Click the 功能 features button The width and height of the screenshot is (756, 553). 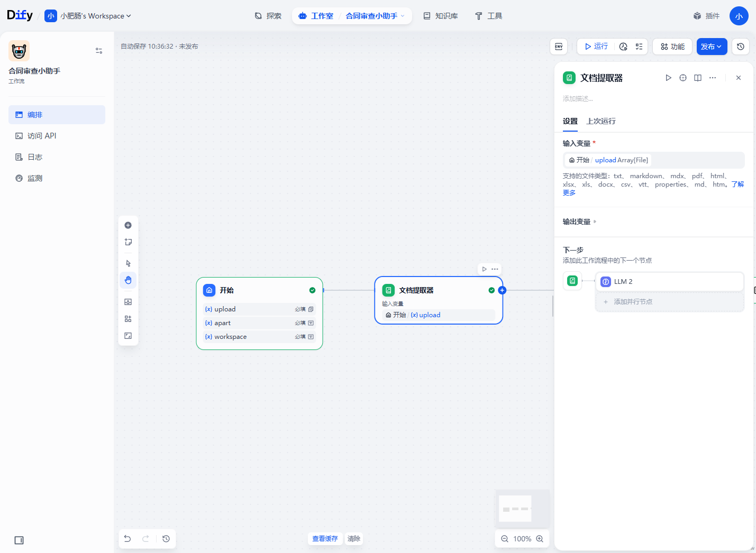tap(672, 47)
